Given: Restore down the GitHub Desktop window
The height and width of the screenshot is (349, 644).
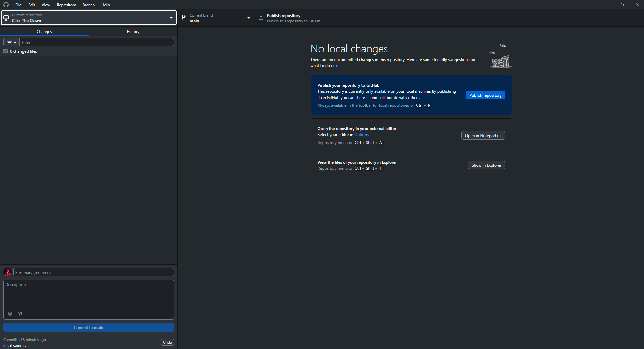Looking at the screenshot, I should (x=622, y=5).
